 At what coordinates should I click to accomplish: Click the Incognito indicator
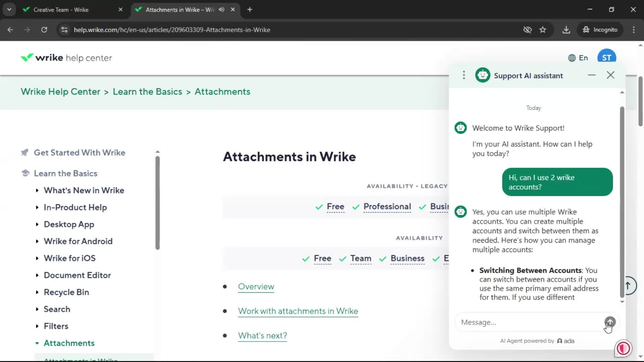click(x=600, y=30)
